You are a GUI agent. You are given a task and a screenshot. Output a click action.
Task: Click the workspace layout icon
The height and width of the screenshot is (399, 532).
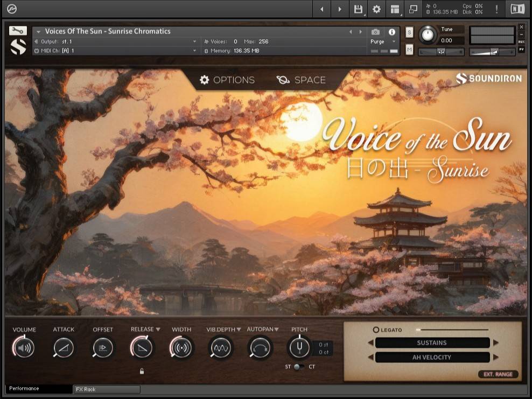point(395,9)
